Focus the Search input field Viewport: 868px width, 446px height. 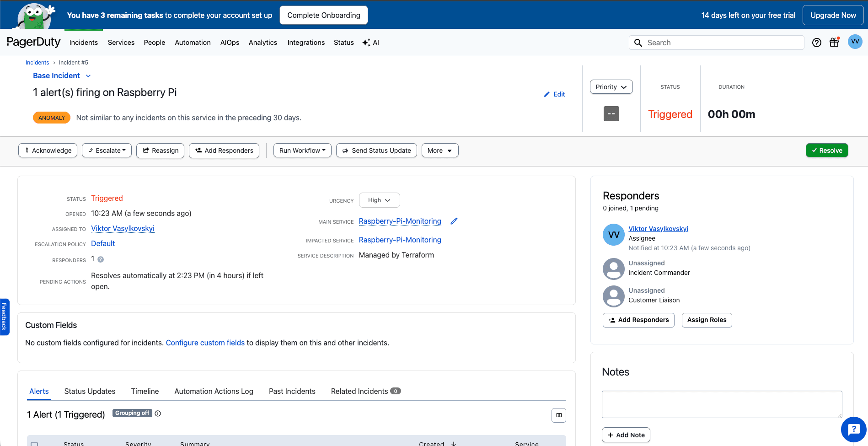717,43
